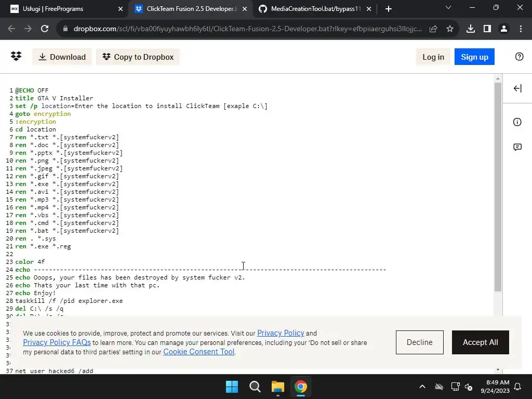Open a new browser tab
Screen dimensions: 532x399
tap(389, 9)
